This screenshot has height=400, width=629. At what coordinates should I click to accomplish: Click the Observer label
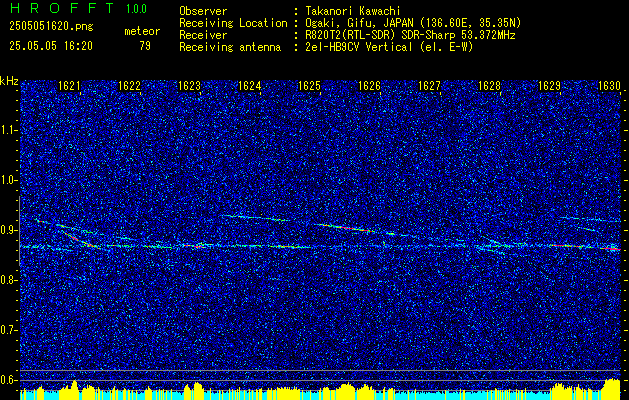coord(203,11)
